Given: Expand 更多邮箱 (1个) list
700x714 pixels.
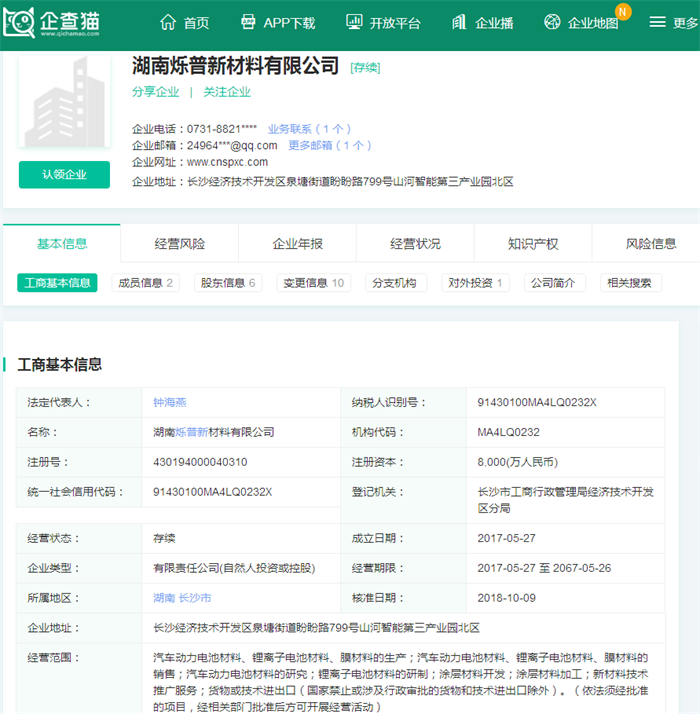Looking at the screenshot, I should pyautogui.click(x=330, y=145).
